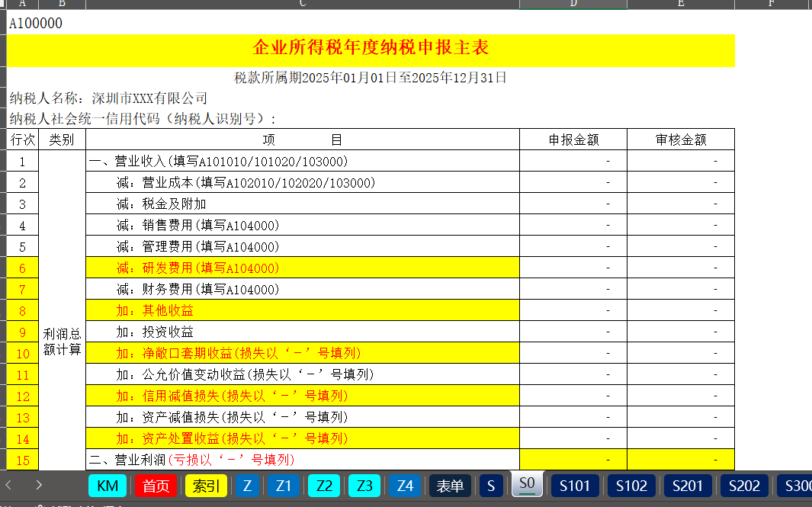Select 减：税金及附加 item cell
The image size is (812, 507).
303,204
